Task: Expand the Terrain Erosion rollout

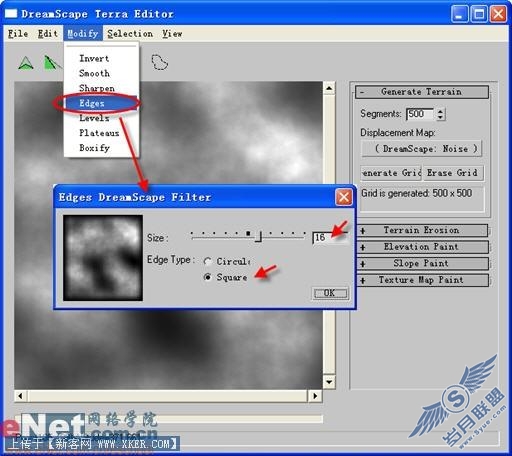Action: pyautogui.click(x=421, y=230)
